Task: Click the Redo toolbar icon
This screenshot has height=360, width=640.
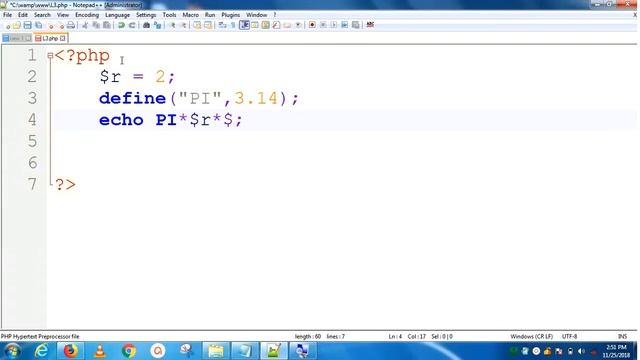Action: [x=132, y=25]
